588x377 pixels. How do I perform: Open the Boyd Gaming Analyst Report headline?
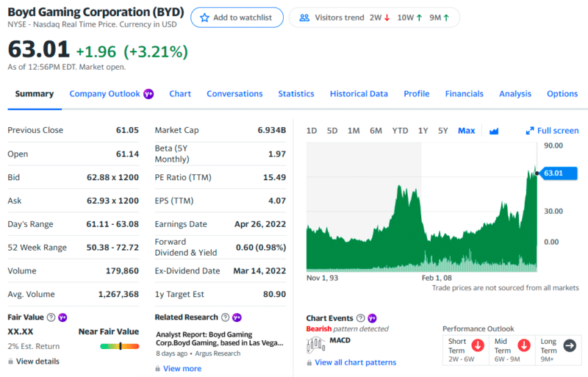219,339
